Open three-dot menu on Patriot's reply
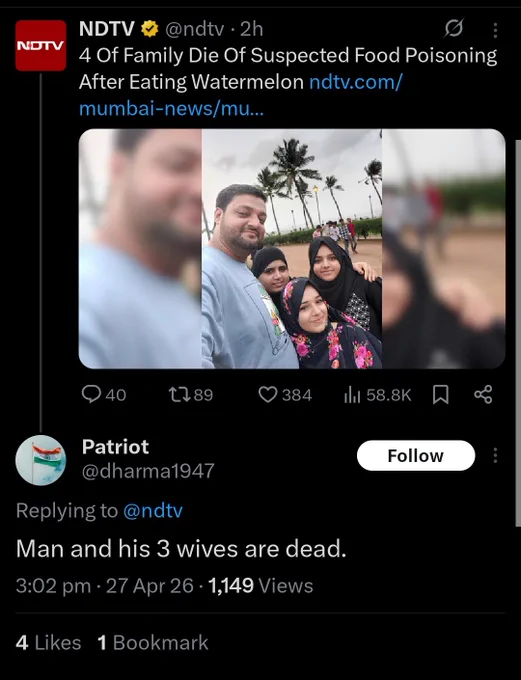The height and width of the screenshot is (680, 521). click(495, 455)
